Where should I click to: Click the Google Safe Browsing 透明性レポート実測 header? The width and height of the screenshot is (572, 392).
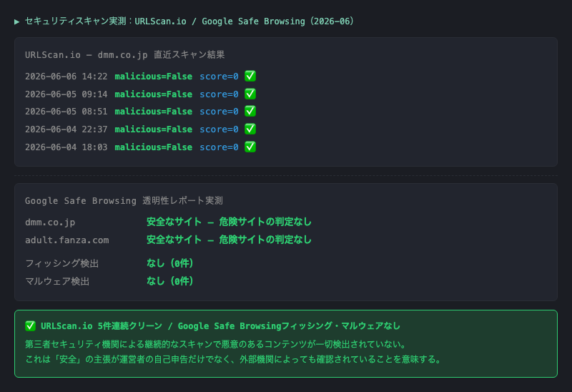[124, 201]
